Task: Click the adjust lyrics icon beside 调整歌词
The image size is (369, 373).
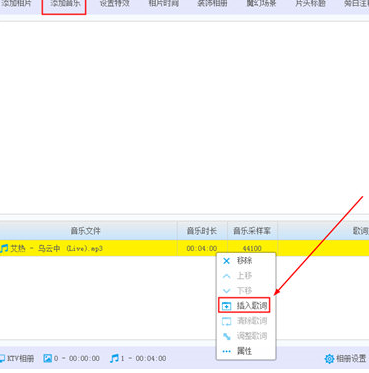Action: pyautogui.click(x=226, y=336)
